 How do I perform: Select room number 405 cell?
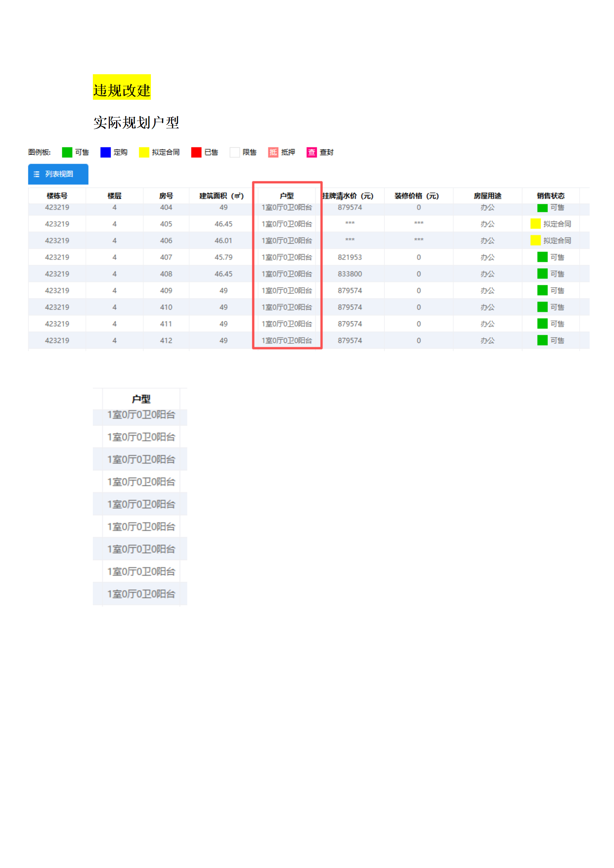point(166,224)
